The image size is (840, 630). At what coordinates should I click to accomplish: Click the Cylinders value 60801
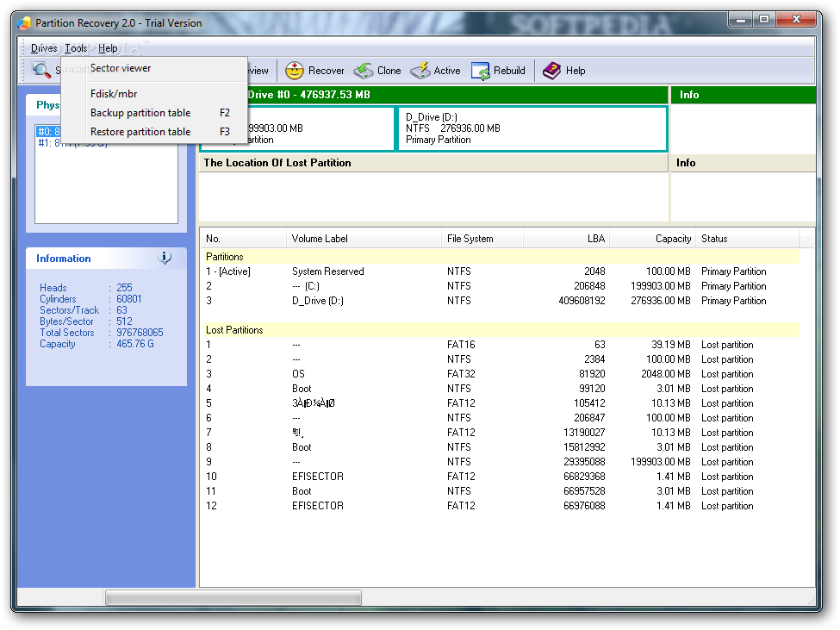129,299
